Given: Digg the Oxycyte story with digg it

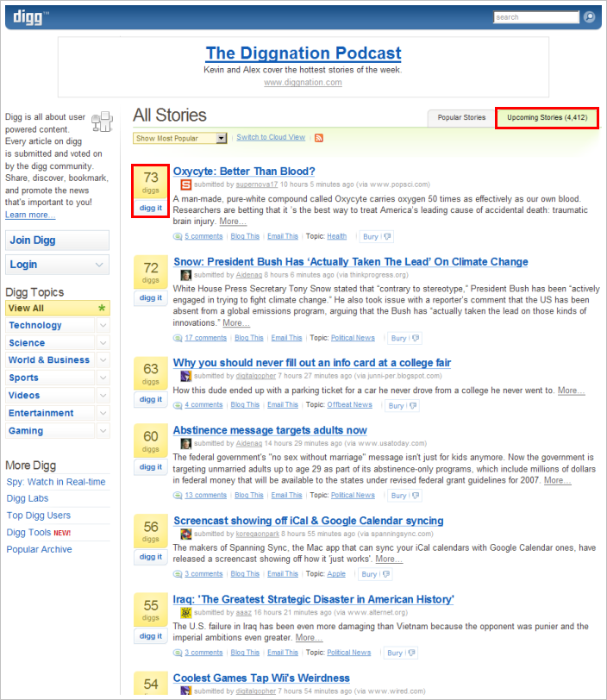Looking at the screenshot, I should click(x=151, y=208).
